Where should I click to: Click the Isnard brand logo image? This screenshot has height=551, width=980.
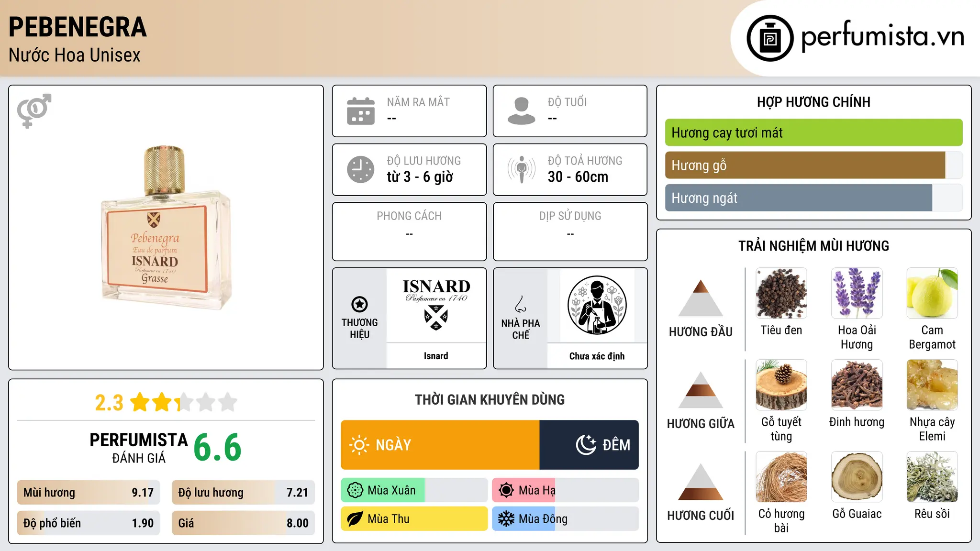[436, 305]
